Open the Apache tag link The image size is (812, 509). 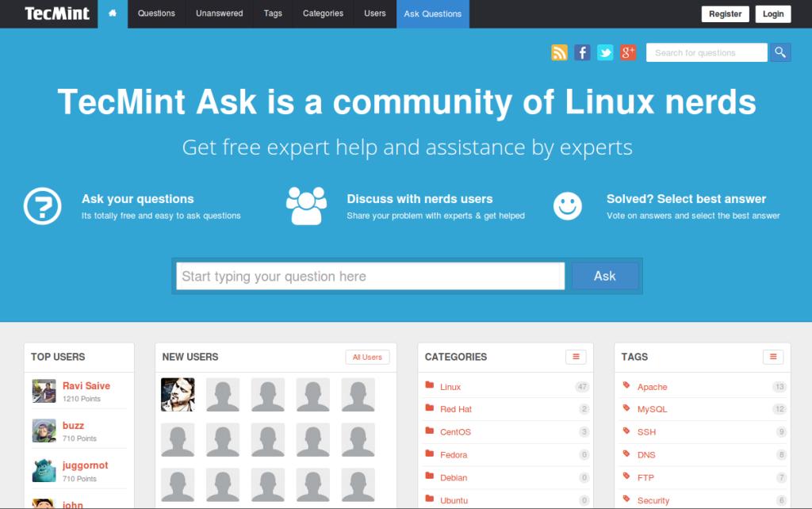652,387
